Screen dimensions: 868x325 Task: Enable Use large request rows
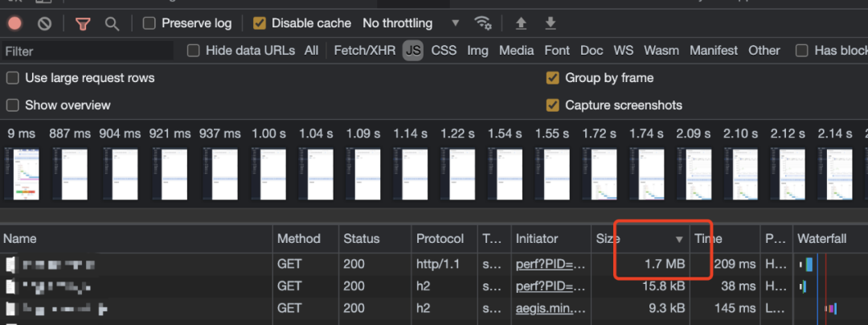13,78
